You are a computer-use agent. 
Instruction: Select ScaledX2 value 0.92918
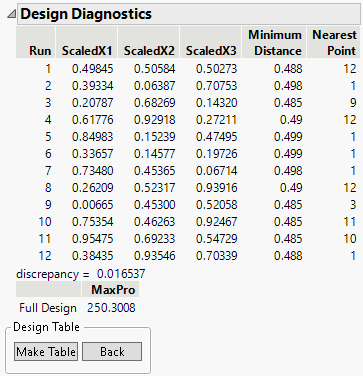click(155, 120)
